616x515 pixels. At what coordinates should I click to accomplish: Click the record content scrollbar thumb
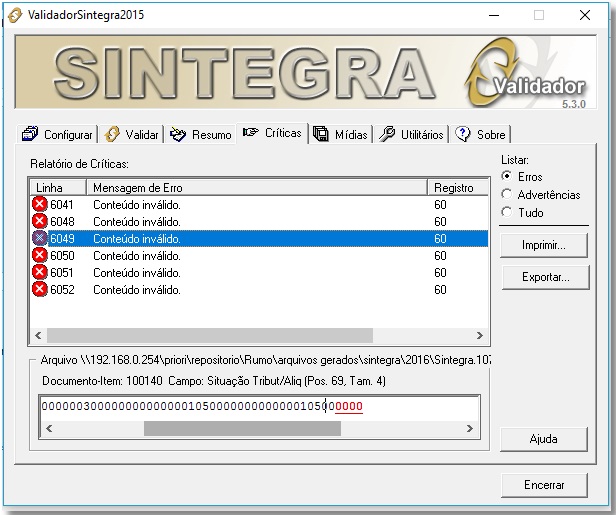[242, 428]
